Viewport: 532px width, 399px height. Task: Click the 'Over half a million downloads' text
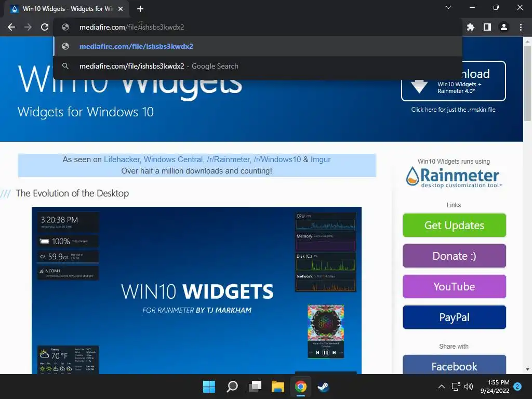[x=197, y=171]
